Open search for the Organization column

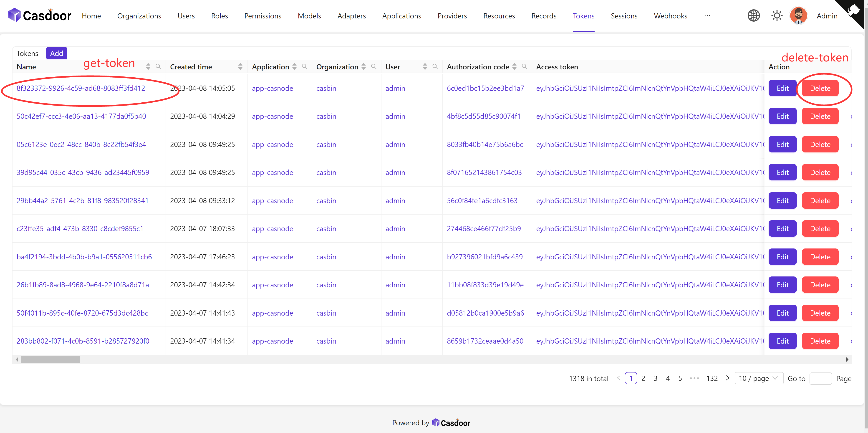[374, 66]
